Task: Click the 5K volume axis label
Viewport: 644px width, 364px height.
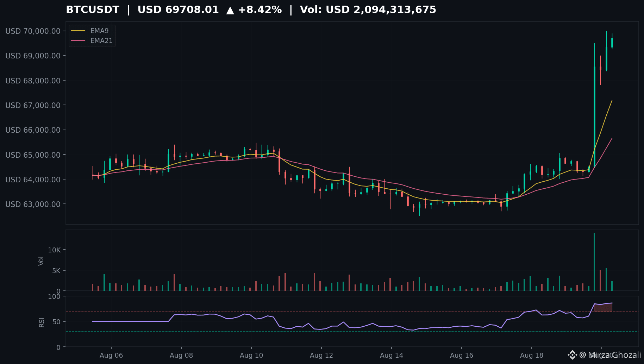Action: pos(56,271)
